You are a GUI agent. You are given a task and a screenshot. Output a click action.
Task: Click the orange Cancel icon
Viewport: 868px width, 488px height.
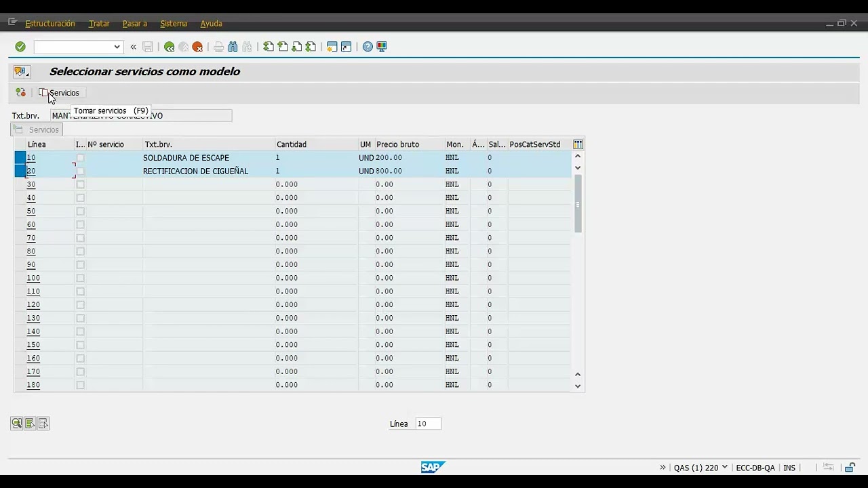coord(197,47)
